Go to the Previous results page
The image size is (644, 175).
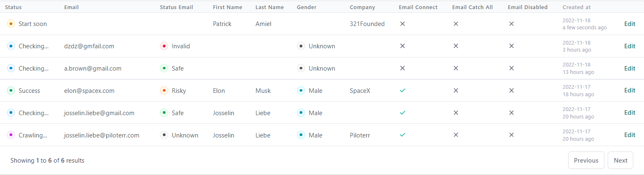pos(586,161)
